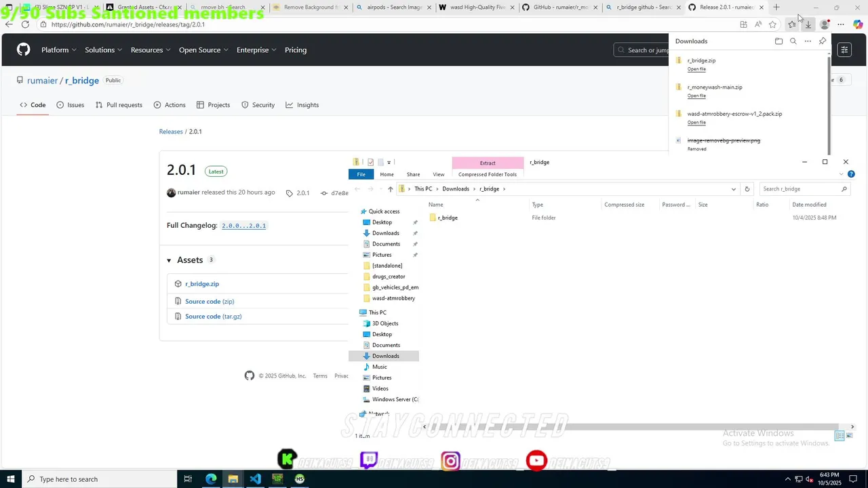Open Edge profile avatar

pyautogui.click(x=825, y=24)
